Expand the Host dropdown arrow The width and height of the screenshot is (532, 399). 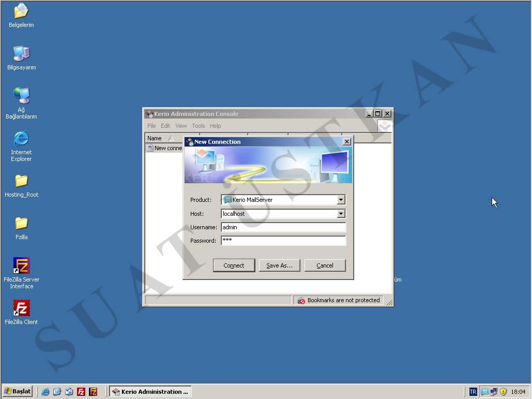341,214
